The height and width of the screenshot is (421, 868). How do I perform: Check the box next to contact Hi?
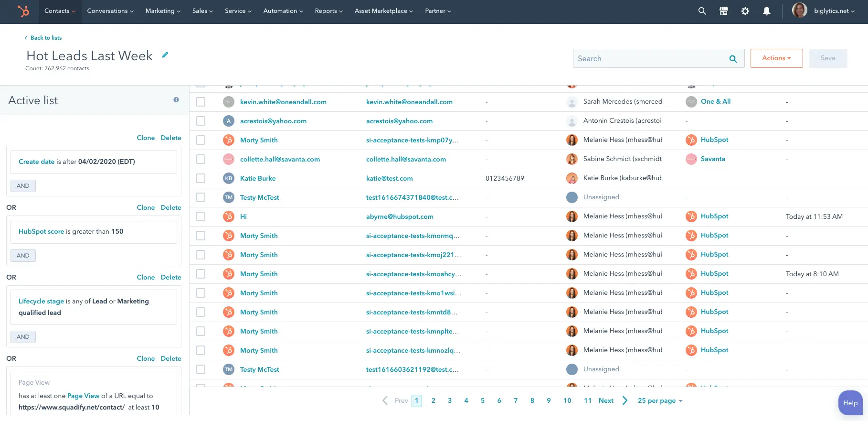coord(201,216)
